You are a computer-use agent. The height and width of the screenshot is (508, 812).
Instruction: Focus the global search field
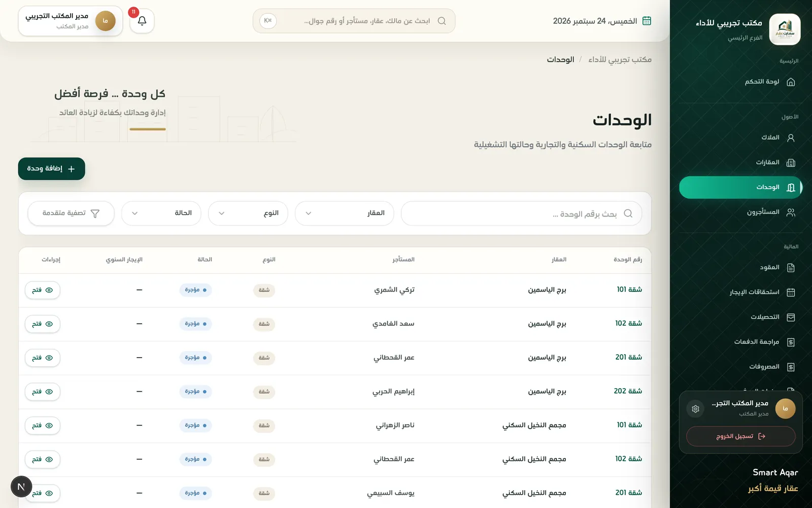pyautogui.click(x=354, y=21)
